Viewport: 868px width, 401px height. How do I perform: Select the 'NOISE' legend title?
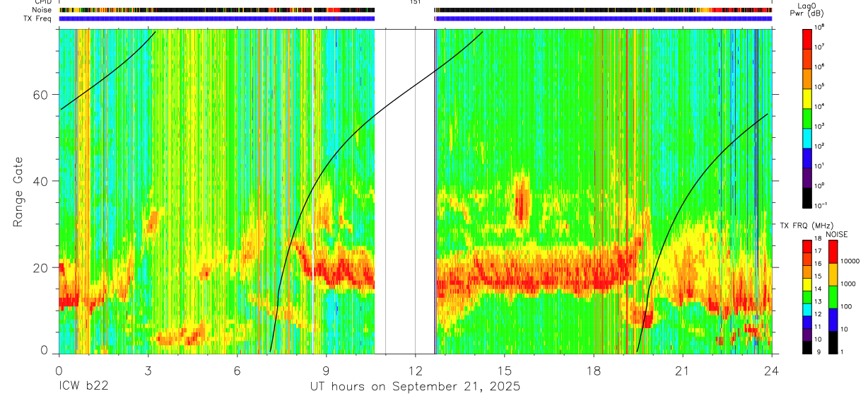tap(837, 233)
